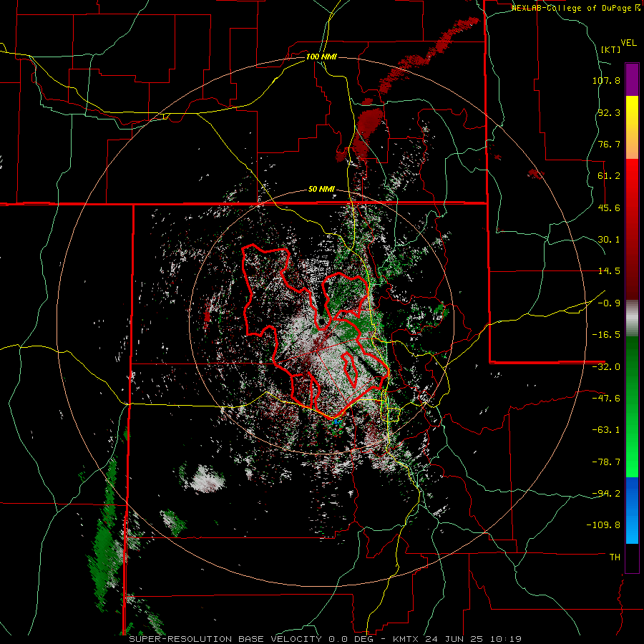Select the -0.9 velocity scale value

[x=609, y=303]
